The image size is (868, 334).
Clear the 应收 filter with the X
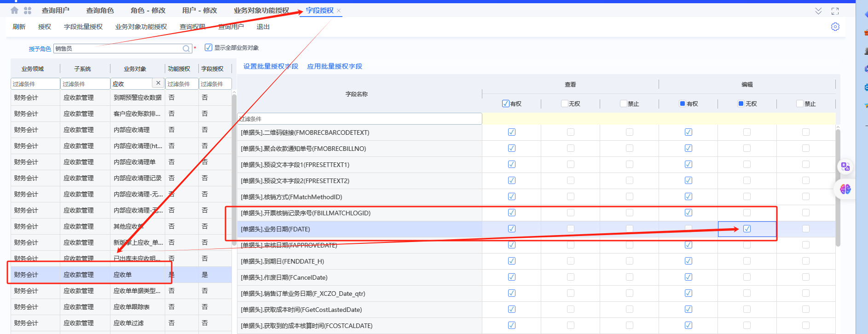point(158,83)
